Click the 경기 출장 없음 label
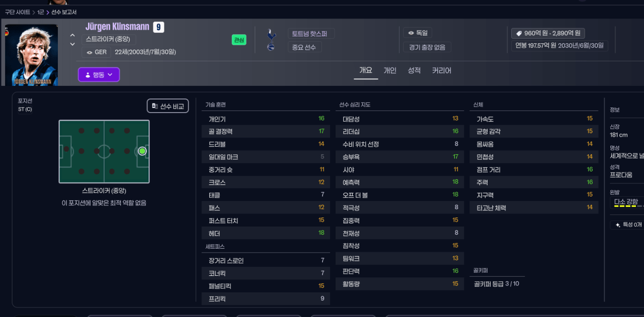 pos(427,47)
